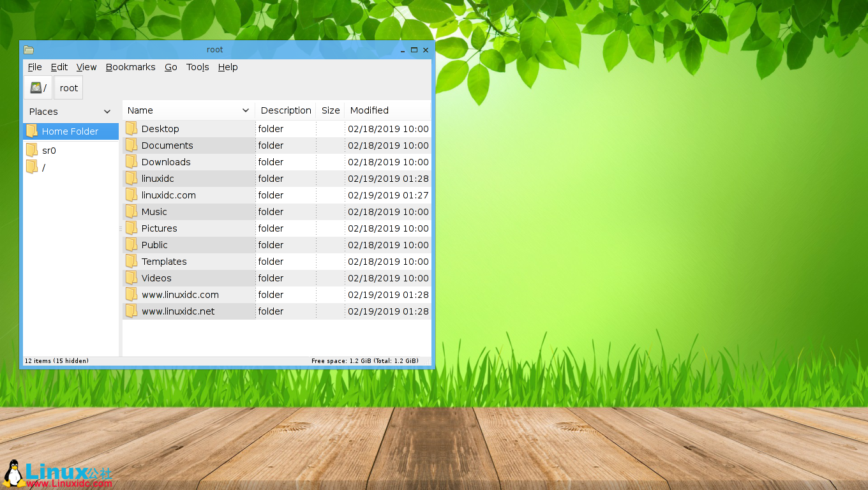Viewport: 868px width, 490px height.
Task: Select the Videos folder name
Action: 156,278
